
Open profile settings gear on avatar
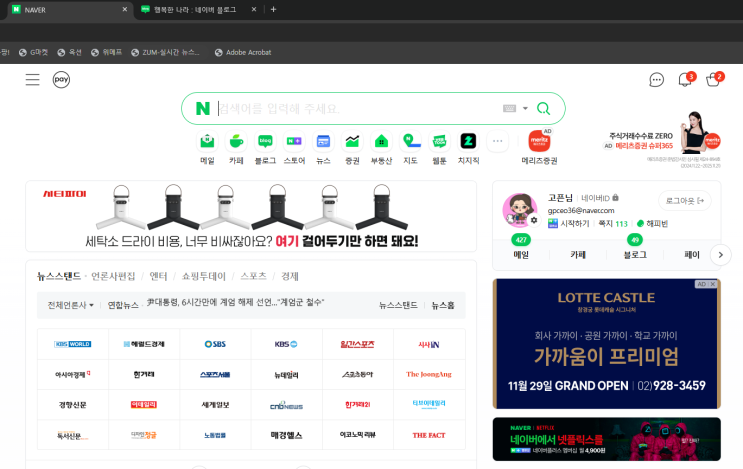[534, 220]
